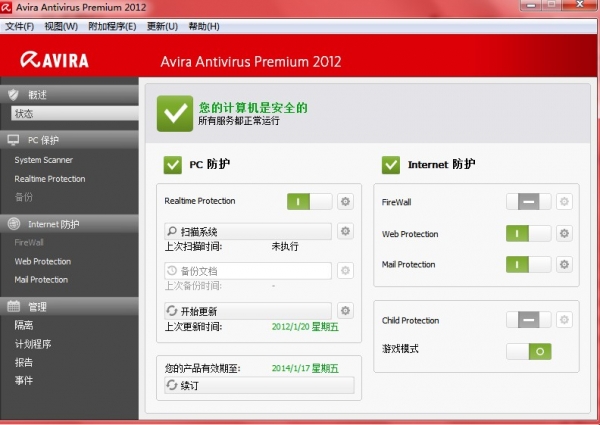This screenshot has width=600, height=425.
Task: Toggle Web Protection switch
Action: pyautogui.click(x=528, y=233)
